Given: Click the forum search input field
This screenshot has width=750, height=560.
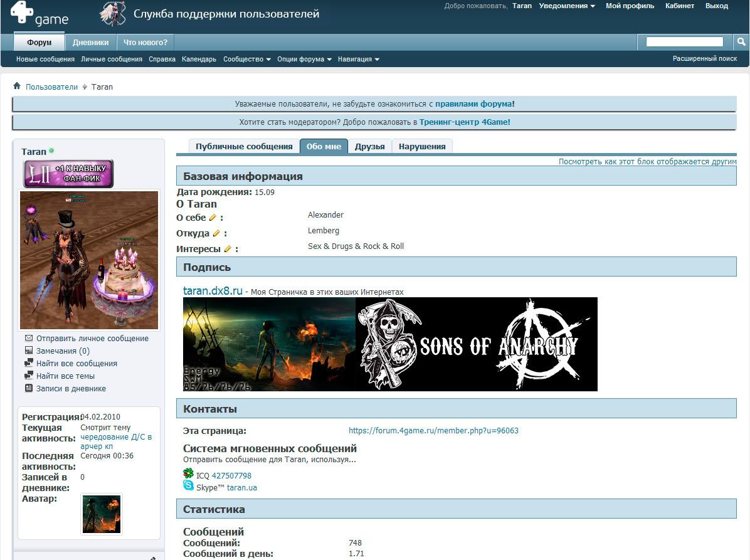Looking at the screenshot, I should tap(684, 42).
